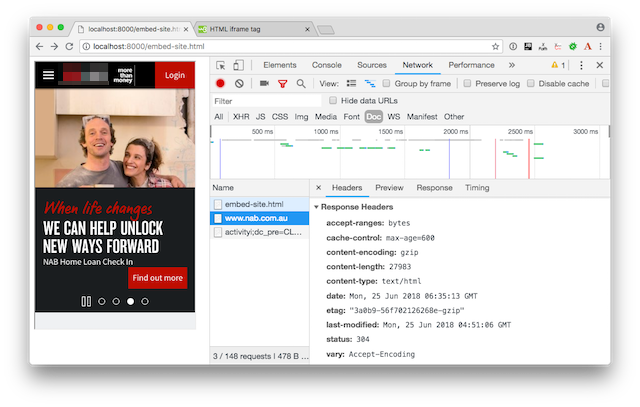Screen dimensions: 640x407
Task: Select the fourth carousel dot
Action: point(145,301)
